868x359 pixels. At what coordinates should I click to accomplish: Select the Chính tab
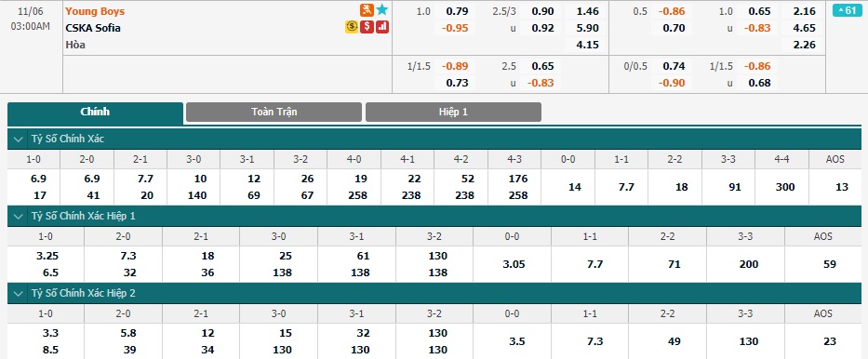point(95,113)
